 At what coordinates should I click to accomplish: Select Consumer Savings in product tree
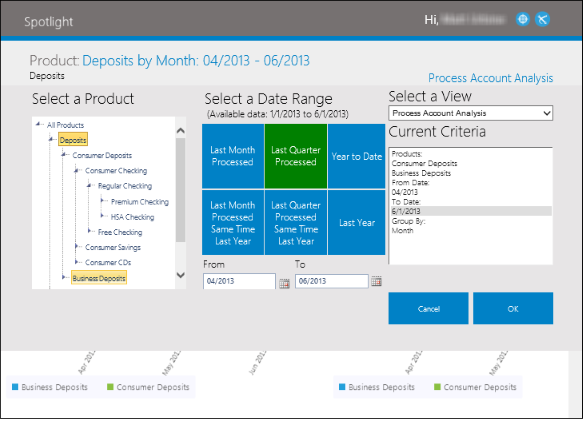[113, 247]
